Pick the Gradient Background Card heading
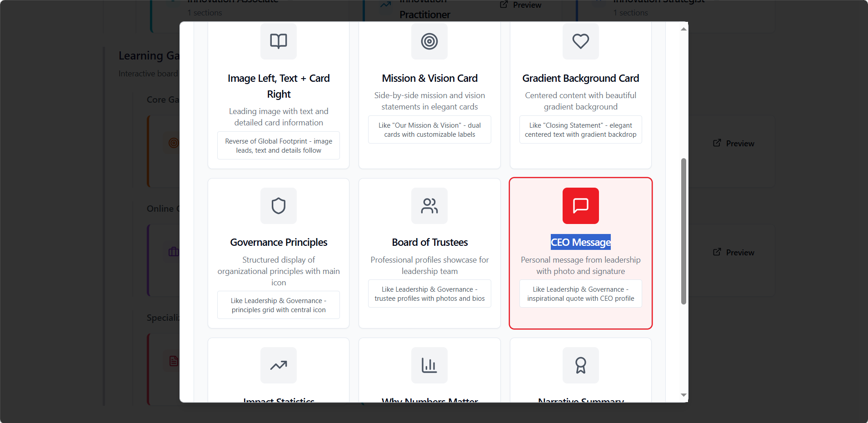The width and height of the screenshot is (868, 423). 580,78
